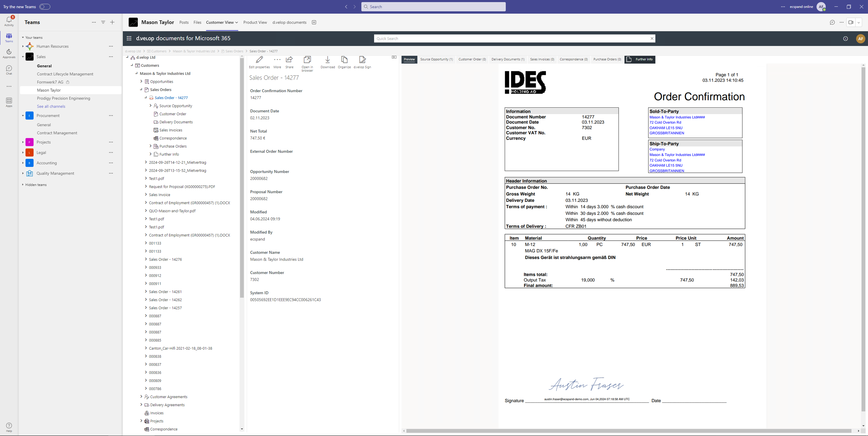The height and width of the screenshot is (436, 868).
Task: Expand the Customer Agreements folder
Action: [141, 397]
